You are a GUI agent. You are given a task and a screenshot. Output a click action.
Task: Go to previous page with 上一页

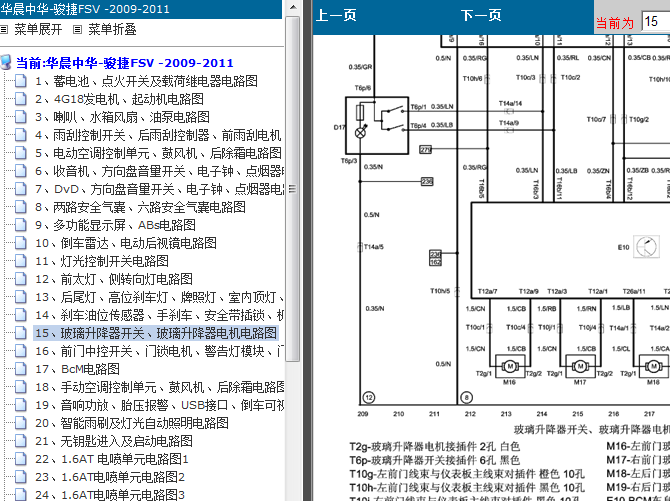click(x=336, y=15)
